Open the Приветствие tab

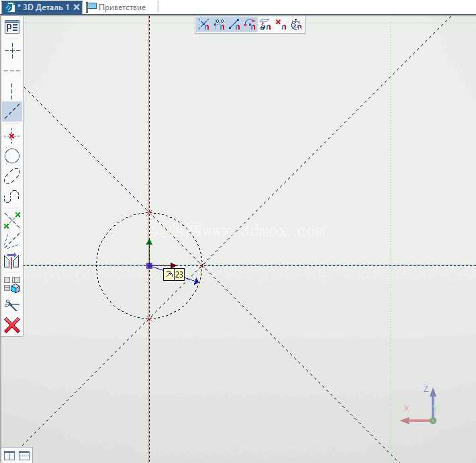pyautogui.click(x=116, y=7)
